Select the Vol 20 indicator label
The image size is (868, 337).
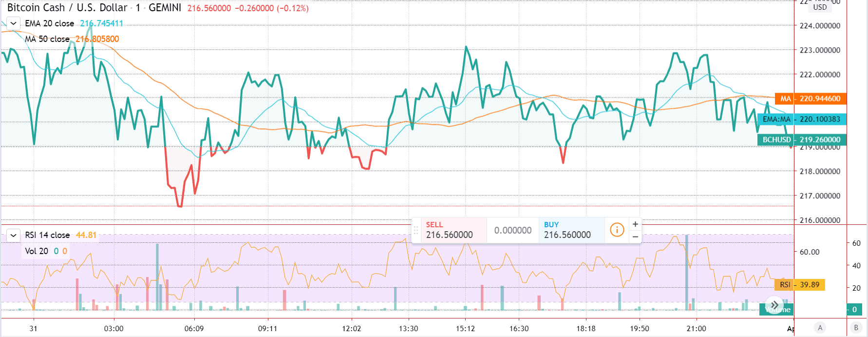(37, 251)
